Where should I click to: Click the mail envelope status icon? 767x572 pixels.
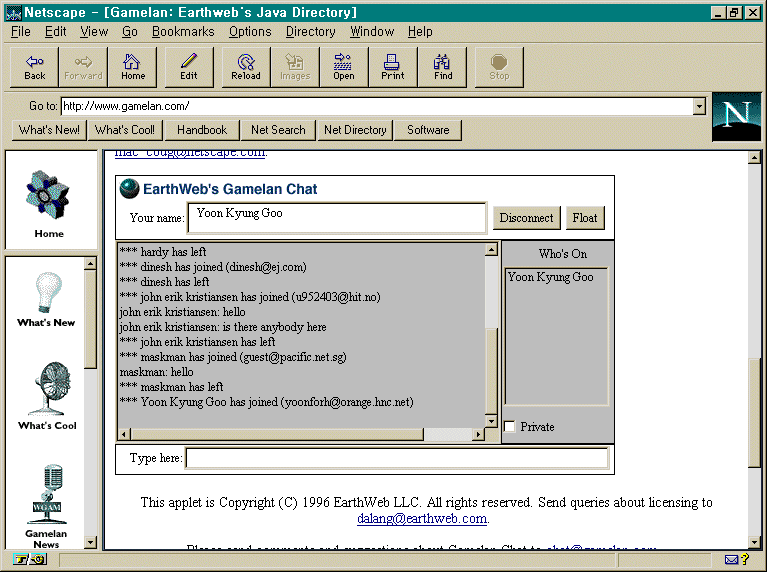[x=731, y=559]
